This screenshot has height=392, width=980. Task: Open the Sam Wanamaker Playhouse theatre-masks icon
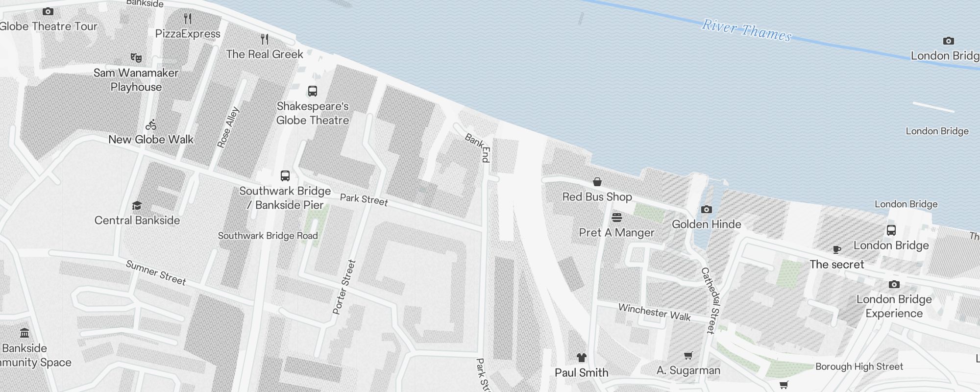[x=136, y=58]
